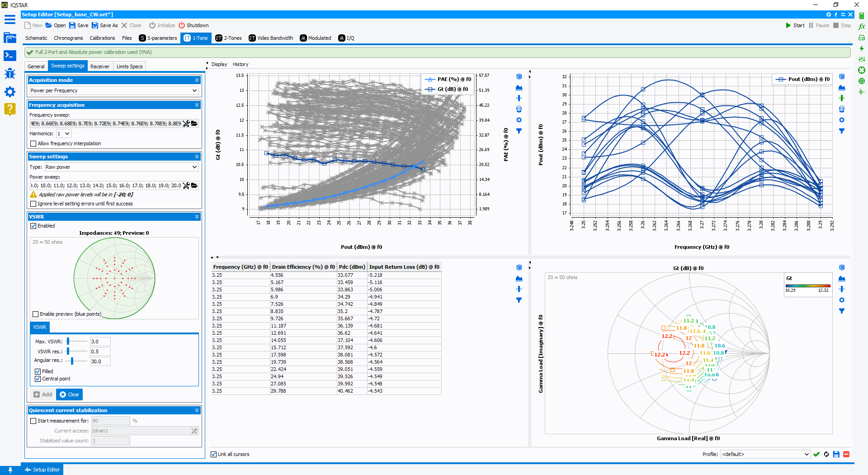Open the green sliders tuner icon
This screenshot has height=475, width=868.
coord(862,59)
